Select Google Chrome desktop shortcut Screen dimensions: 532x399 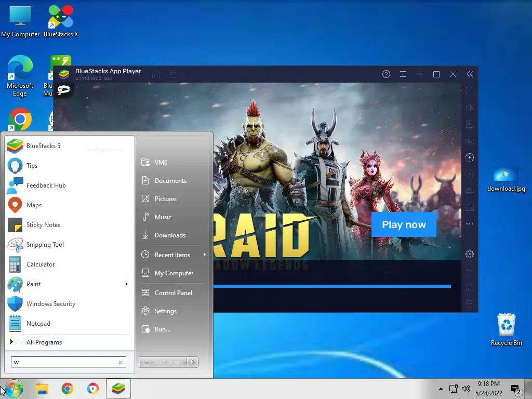pos(20,119)
